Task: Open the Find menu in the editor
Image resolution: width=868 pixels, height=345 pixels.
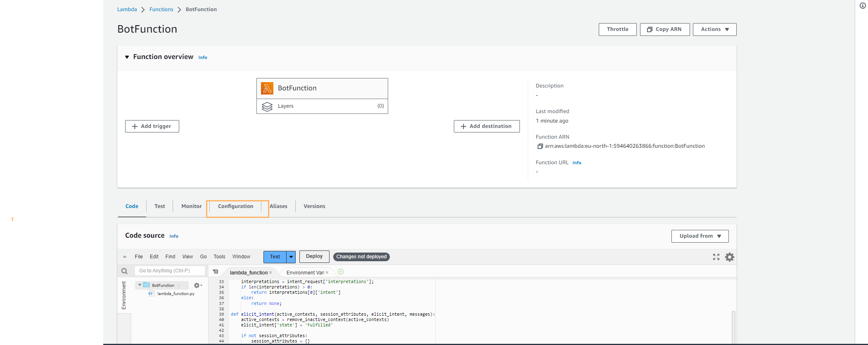Action: point(170,257)
